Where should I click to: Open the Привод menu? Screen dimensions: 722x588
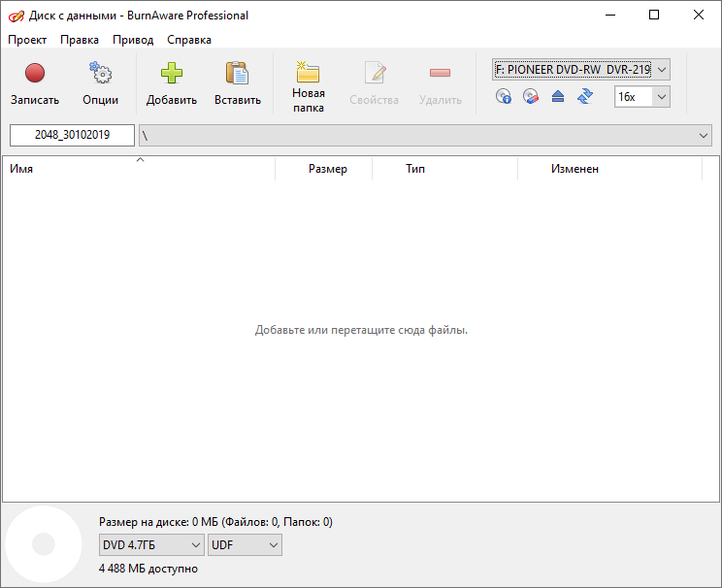click(x=133, y=40)
